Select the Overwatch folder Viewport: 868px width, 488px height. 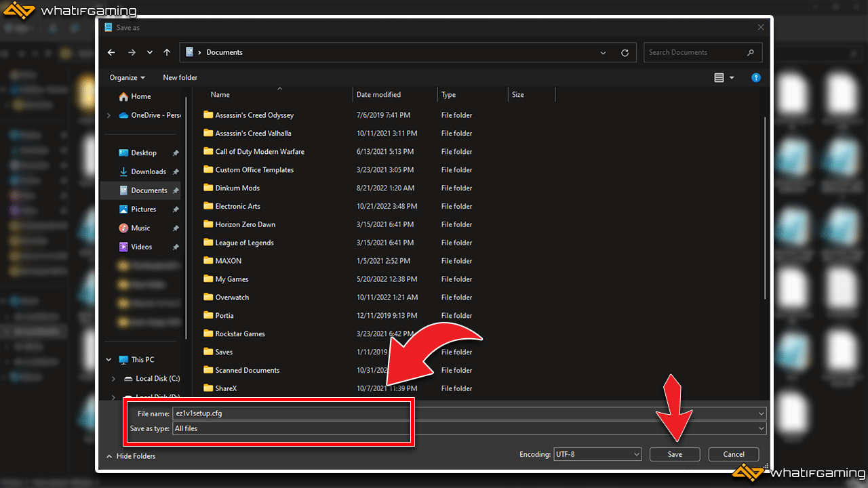coord(232,298)
